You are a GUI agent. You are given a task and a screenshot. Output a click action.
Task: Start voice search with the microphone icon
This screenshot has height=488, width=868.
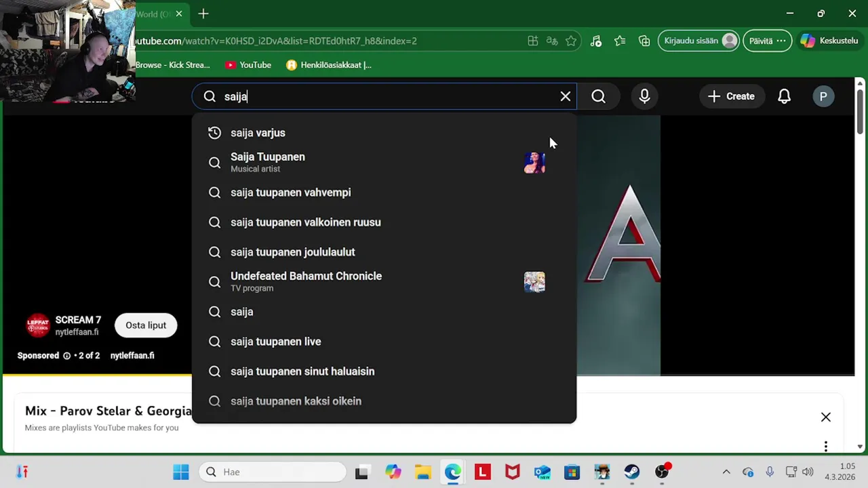[x=644, y=96]
